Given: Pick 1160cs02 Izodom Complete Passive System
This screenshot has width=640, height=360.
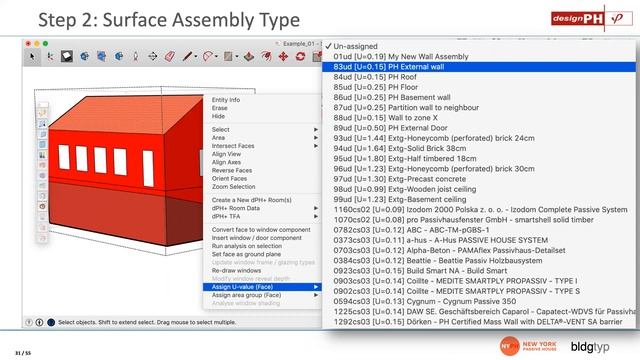Looking at the screenshot, I should coord(479,210).
